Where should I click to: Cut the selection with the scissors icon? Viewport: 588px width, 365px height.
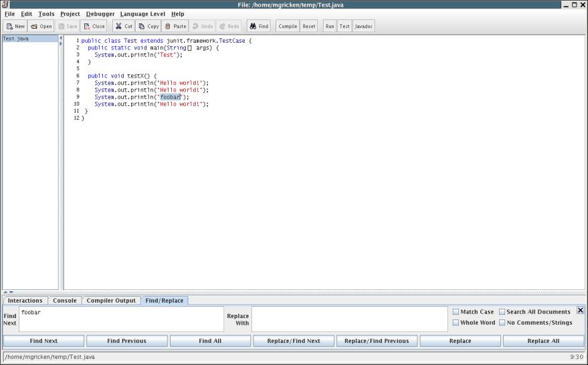pos(118,27)
